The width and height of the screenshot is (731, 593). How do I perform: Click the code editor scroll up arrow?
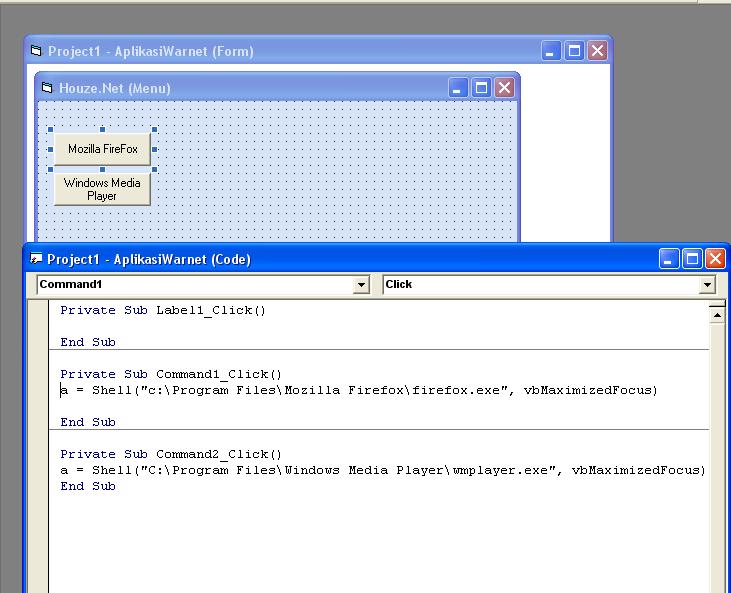[717, 316]
